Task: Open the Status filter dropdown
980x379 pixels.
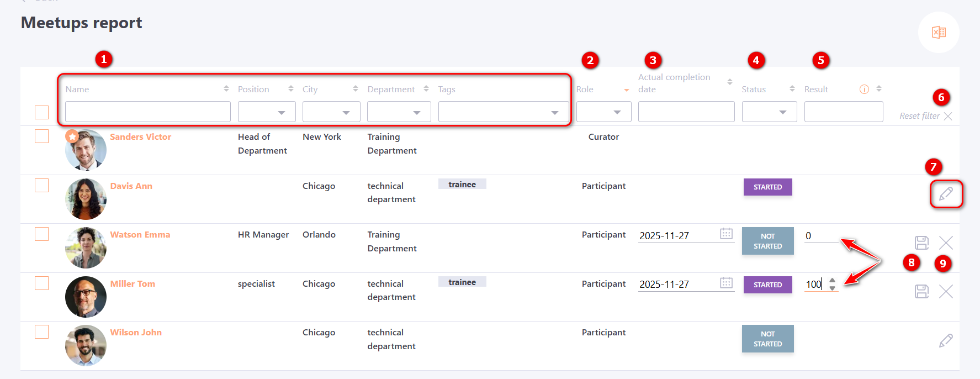Action: (769, 112)
